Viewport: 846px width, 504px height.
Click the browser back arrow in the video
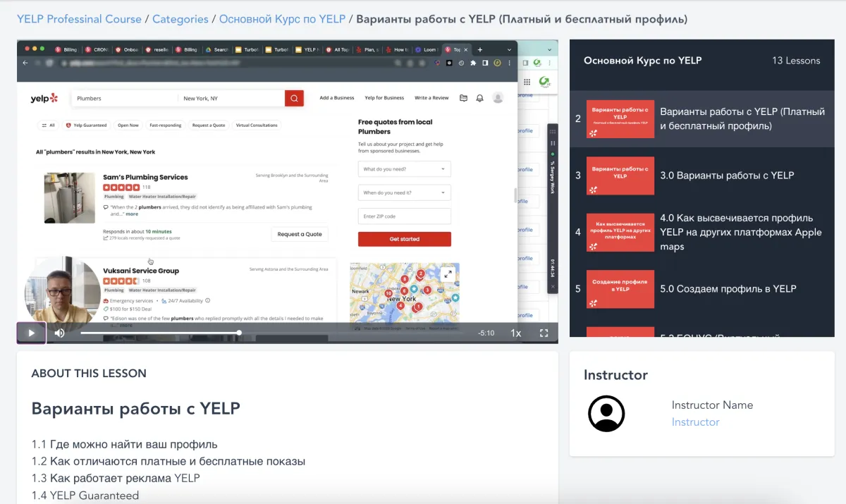click(25, 63)
